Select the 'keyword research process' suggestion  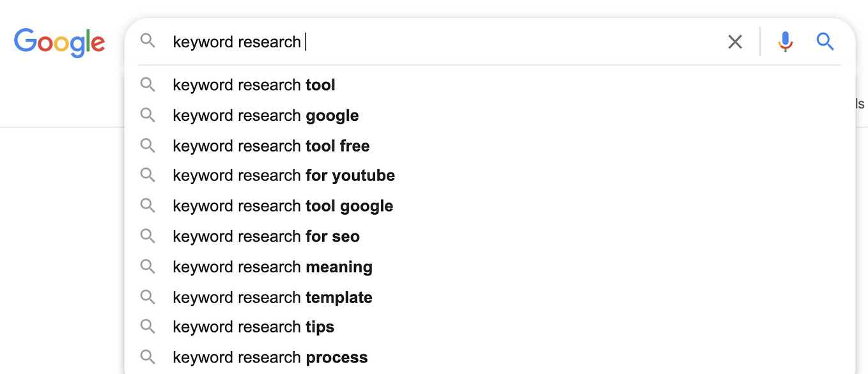tap(269, 357)
